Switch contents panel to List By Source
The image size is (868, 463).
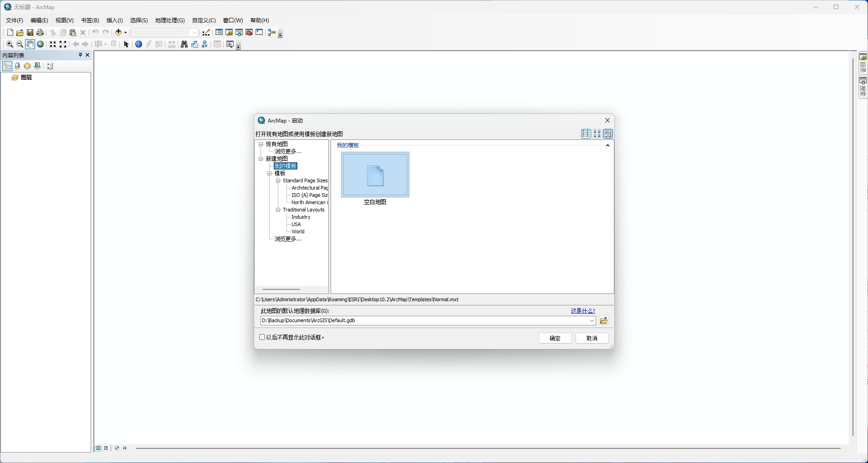tap(17, 66)
